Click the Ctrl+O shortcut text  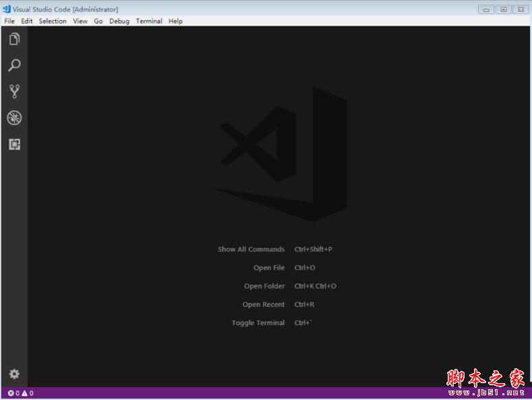click(305, 268)
